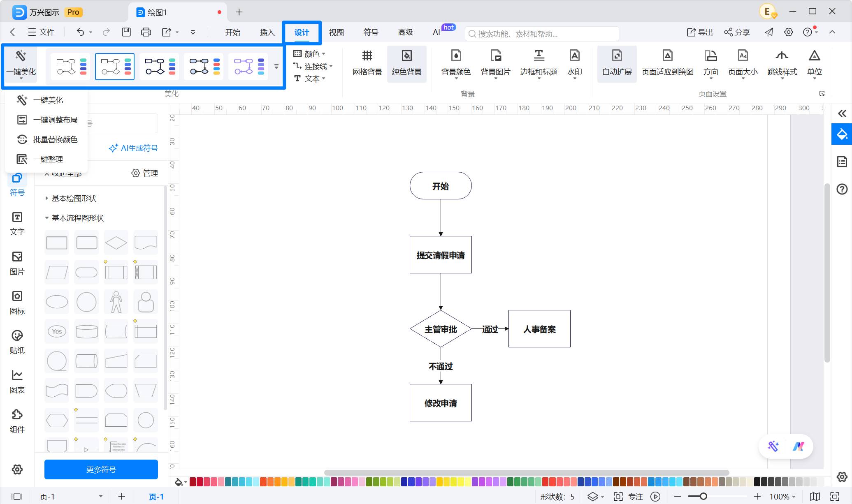Expand the theme style gallery more arrow
The width and height of the screenshot is (852, 504).
276,67
